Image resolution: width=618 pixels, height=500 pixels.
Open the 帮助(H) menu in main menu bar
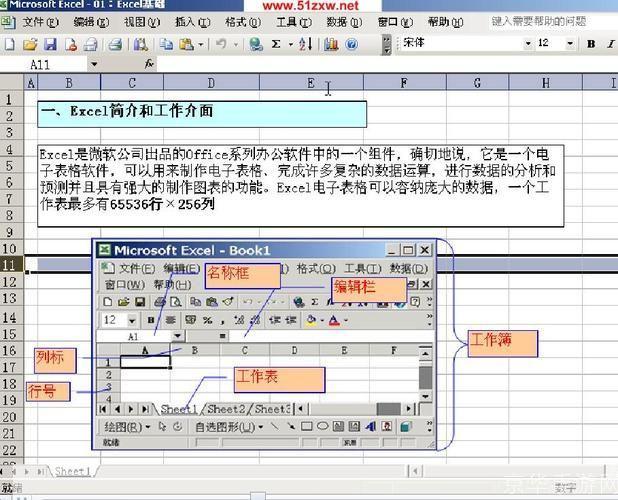(x=446, y=22)
